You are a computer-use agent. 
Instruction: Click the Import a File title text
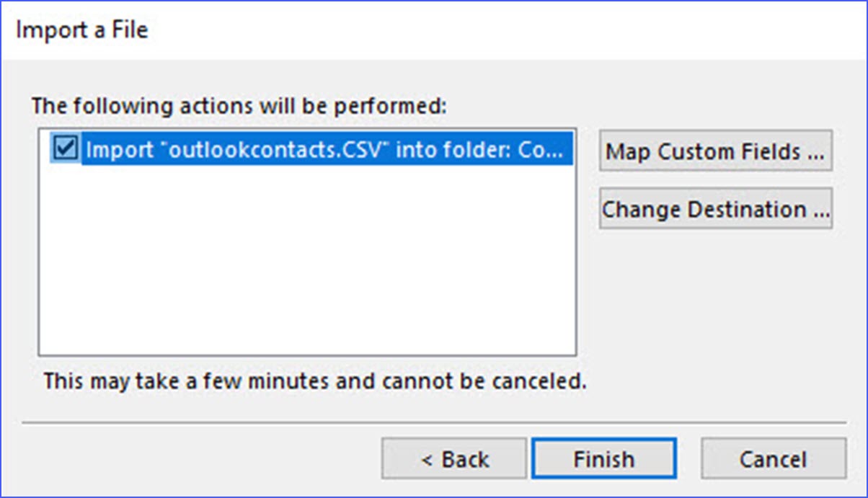(81, 30)
